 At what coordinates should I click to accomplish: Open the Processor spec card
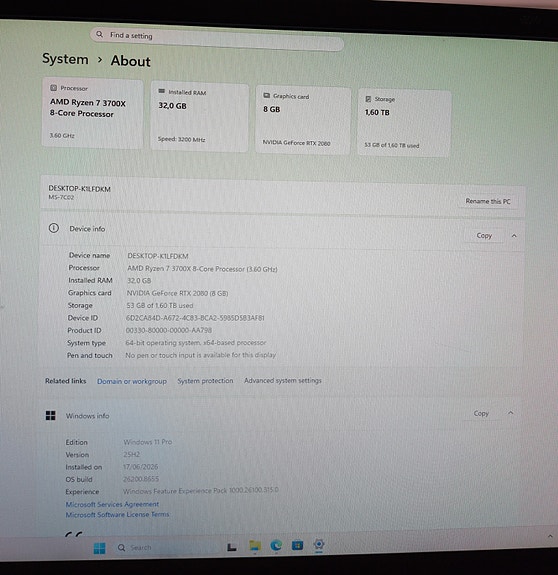(x=92, y=113)
